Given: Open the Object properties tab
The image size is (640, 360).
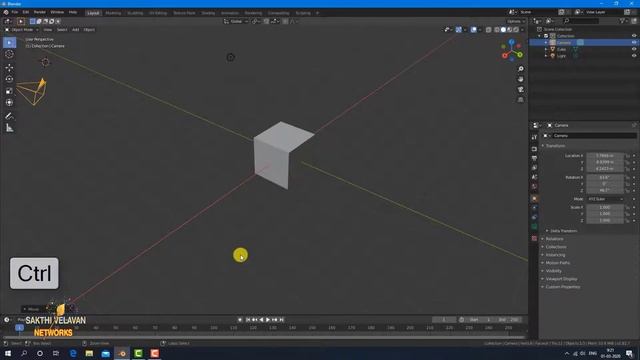Looking at the screenshot, I should tap(534, 199).
